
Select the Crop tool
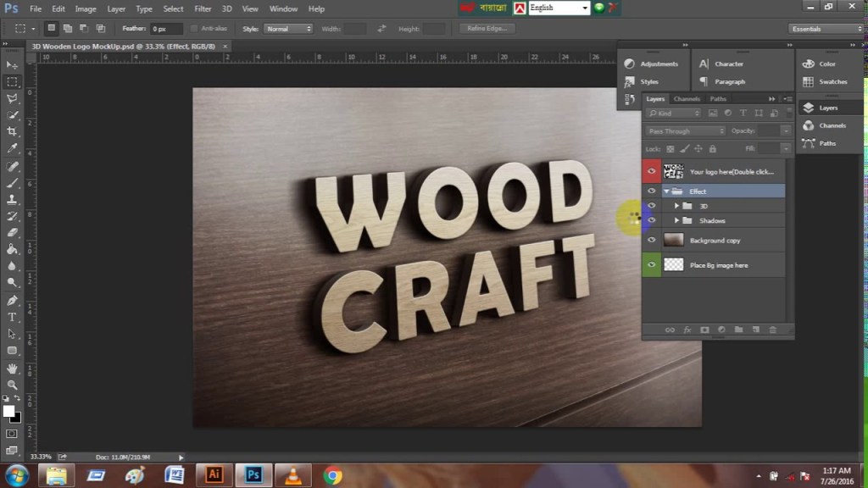click(x=11, y=130)
